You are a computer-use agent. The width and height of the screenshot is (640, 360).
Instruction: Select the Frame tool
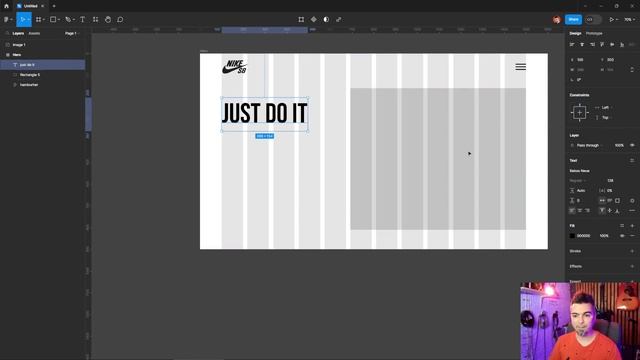pyautogui.click(x=38, y=19)
